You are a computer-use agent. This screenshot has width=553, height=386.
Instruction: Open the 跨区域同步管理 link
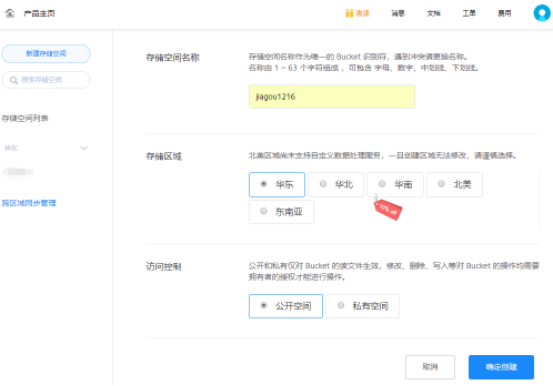(29, 203)
